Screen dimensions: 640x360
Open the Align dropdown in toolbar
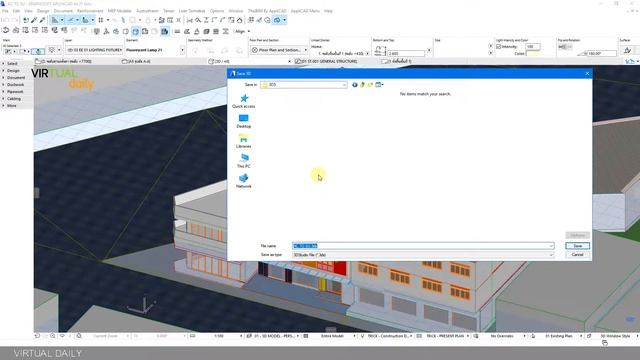click(x=242, y=31)
